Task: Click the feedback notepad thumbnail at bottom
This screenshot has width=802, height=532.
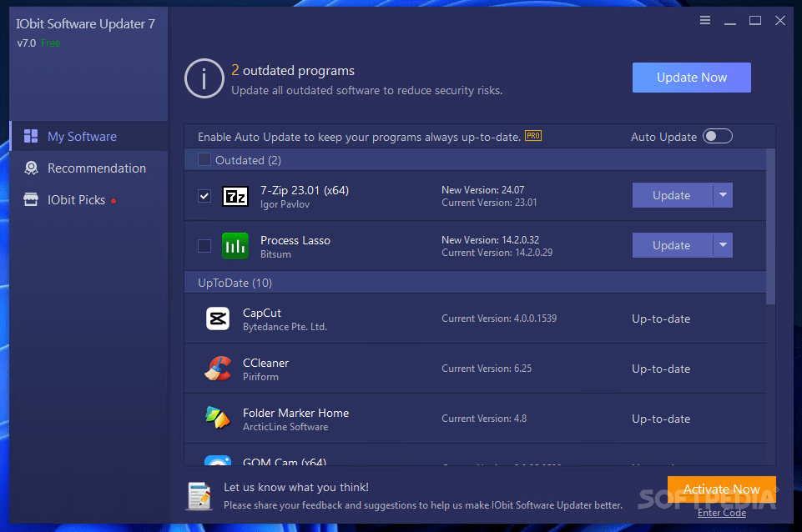Action: pyautogui.click(x=199, y=496)
